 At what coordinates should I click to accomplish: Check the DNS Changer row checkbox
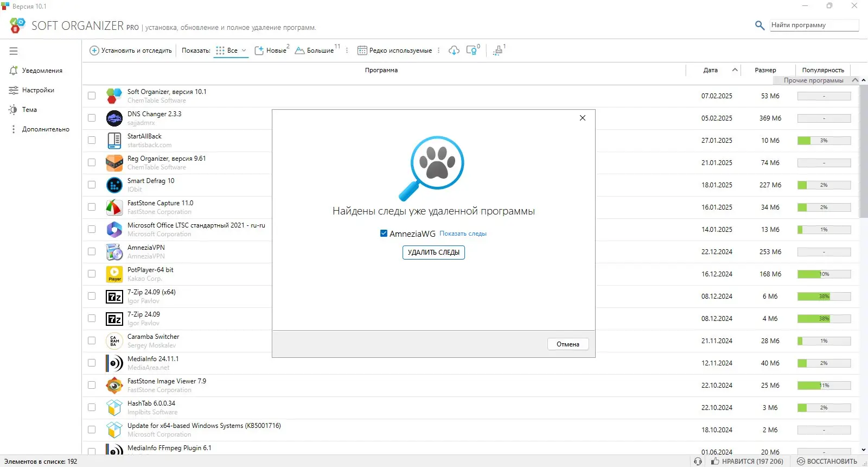coord(92,118)
